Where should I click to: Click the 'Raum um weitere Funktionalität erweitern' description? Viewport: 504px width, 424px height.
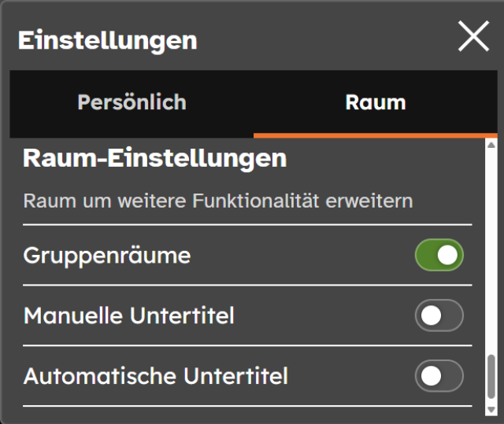click(217, 201)
